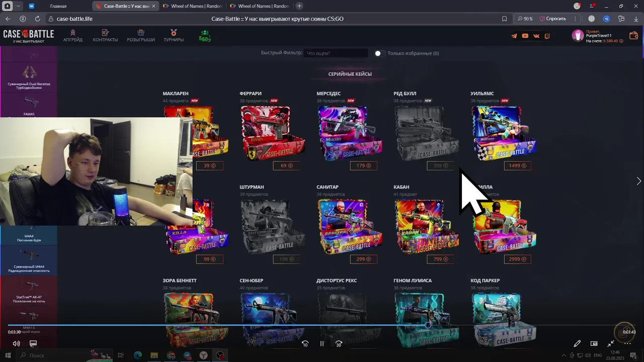Toggle Только избранные favorites switch
Image resolution: width=644 pixels, height=362 pixels.
coord(380,53)
